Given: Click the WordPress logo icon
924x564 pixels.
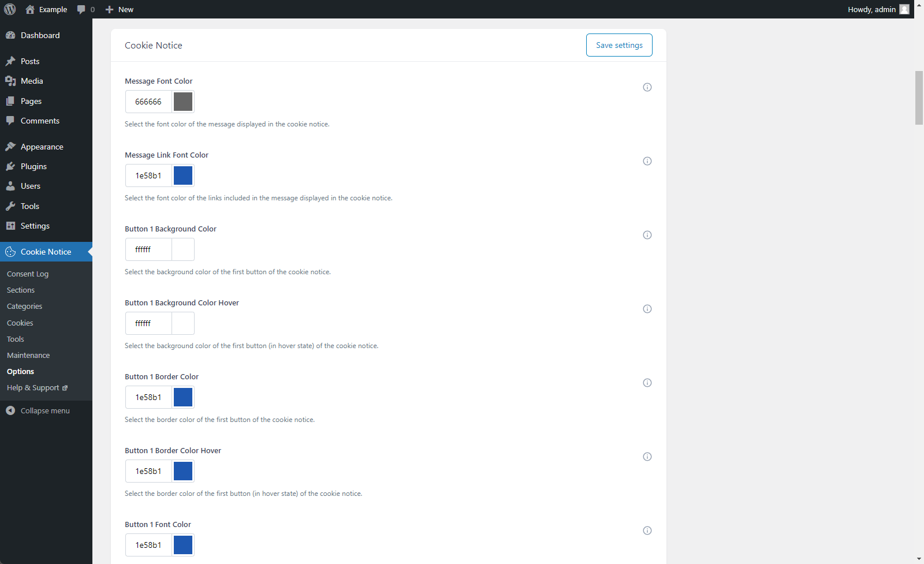Looking at the screenshot, I should 10,9.
